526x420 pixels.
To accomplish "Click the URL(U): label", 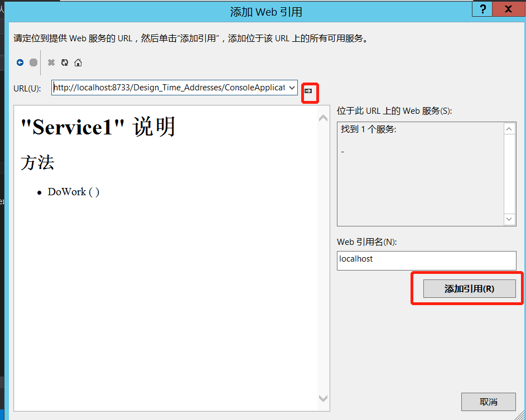I will 27,89.
